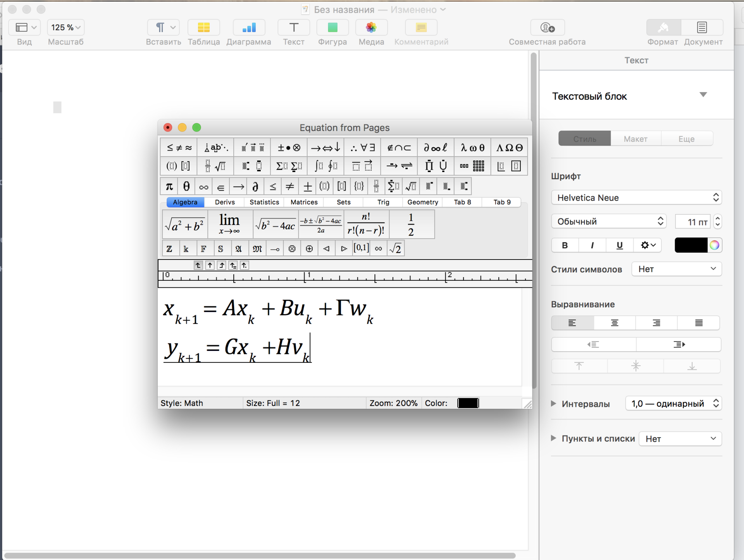Viewport: 744px width, 560px height.
Task: Open the Вставить insert dropdown
Action: tap(164, 27)
